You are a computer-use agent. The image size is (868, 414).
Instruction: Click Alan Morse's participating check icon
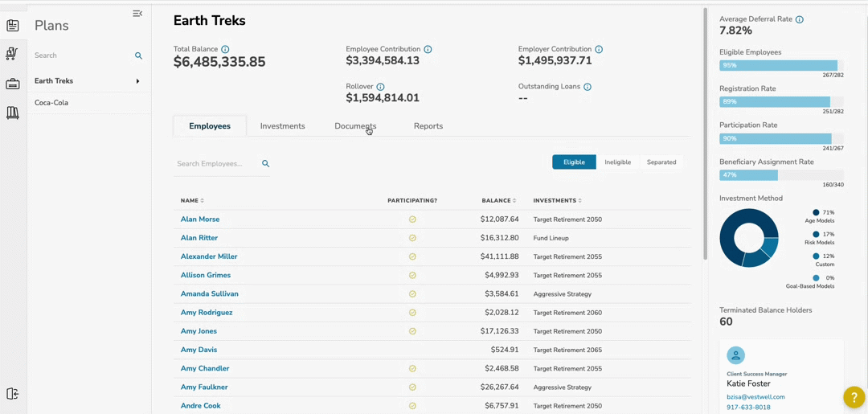tap(412, 219)
